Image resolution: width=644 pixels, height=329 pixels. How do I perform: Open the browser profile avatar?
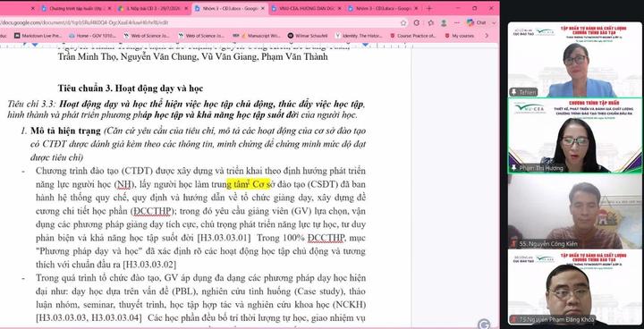pyautogui.click(x=444, y=22)
